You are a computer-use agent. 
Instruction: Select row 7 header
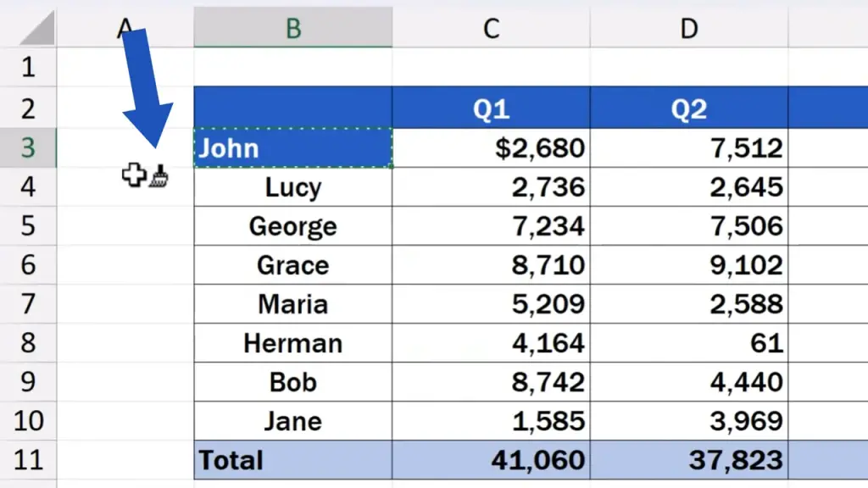28,304
